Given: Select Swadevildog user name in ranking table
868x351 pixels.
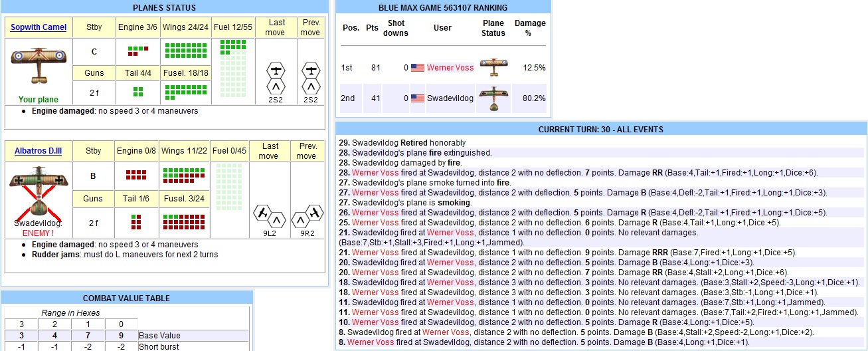Looking at the screenshot, I should (450, 98).
